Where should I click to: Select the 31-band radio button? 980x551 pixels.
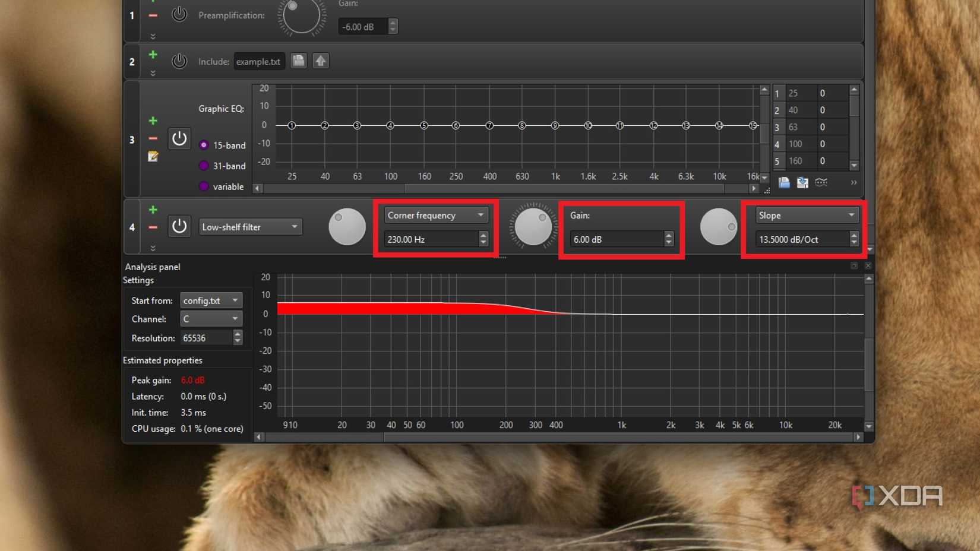204,166
